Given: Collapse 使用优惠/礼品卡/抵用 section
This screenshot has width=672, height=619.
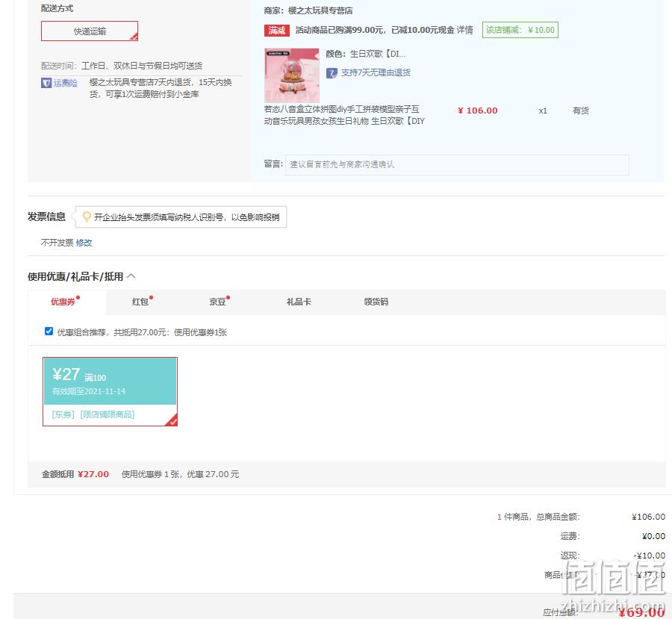Looking at the screenshot, I should pyautogui.click(x=131, y=276).
